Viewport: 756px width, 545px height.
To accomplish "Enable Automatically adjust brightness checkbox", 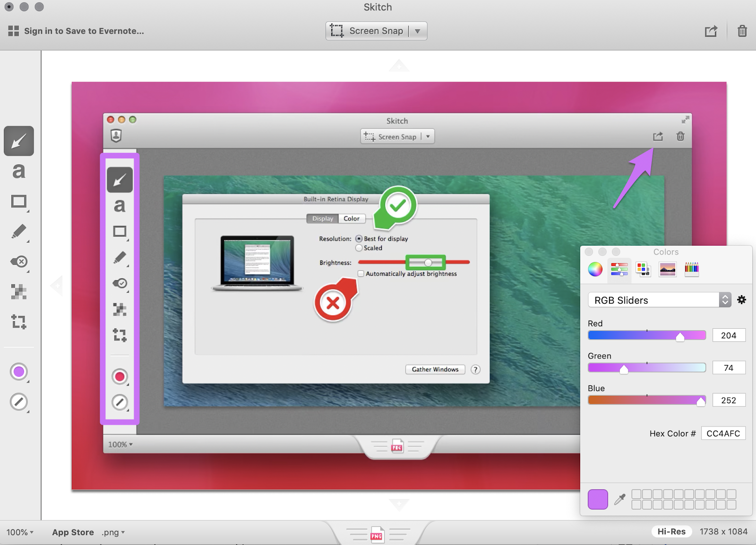I will pyautogui.click(x=361, y=274).
